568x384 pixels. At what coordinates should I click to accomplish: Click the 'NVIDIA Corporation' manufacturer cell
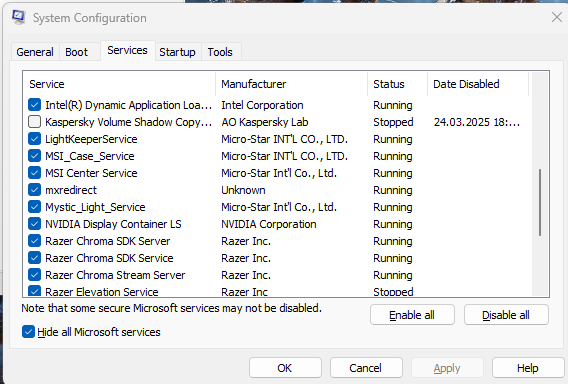[269, 224]
